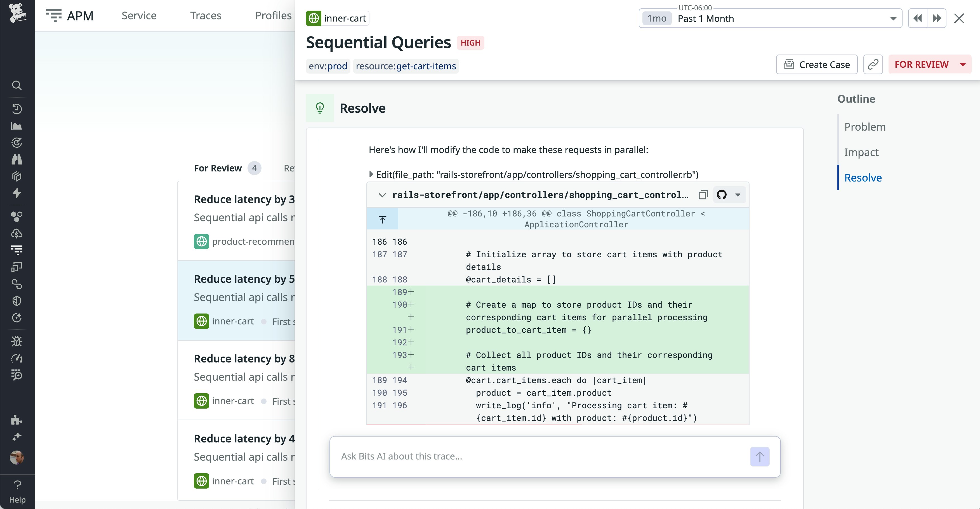
Task: Click the search magnifier icon in sidebar
Action: (17, 85)
